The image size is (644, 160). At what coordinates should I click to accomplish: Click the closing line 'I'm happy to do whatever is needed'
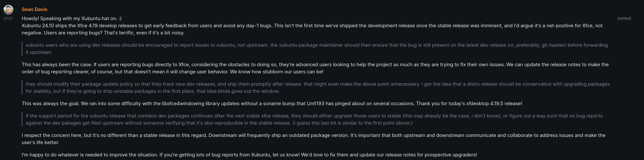click(x=249, y=155)
